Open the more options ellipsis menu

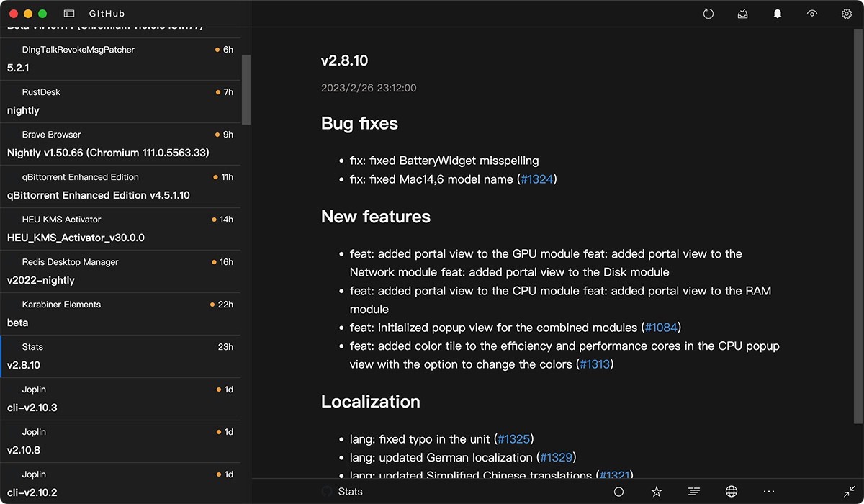[x=769, y=492]
